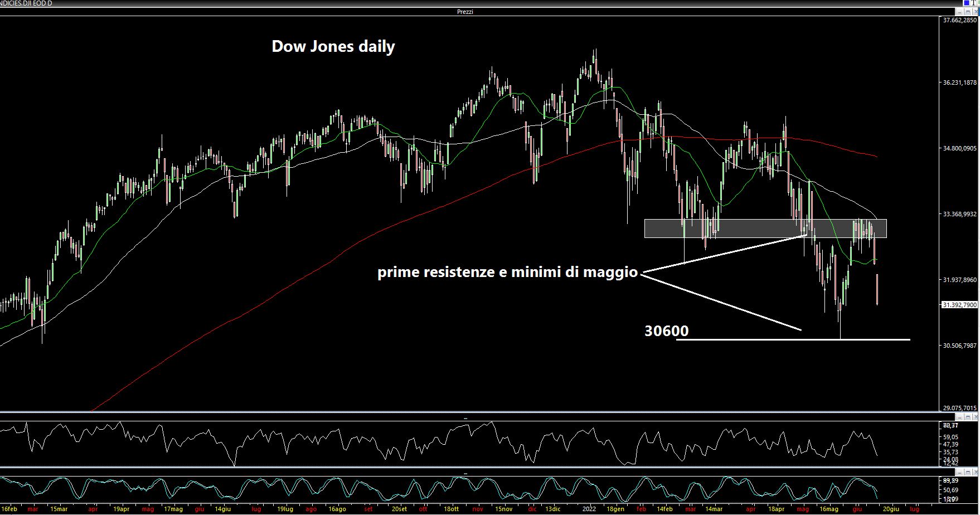Click the 59,05 value on the RSI scale
Image resolution: width=980 pixels, height=515 pixels.
[x=950, y=438]
